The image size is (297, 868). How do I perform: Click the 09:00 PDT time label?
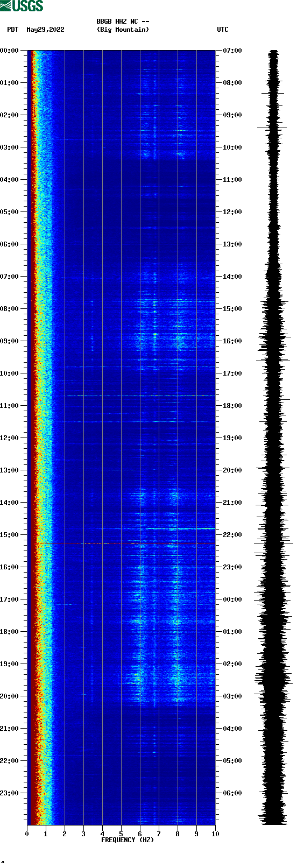click(10, 341)
